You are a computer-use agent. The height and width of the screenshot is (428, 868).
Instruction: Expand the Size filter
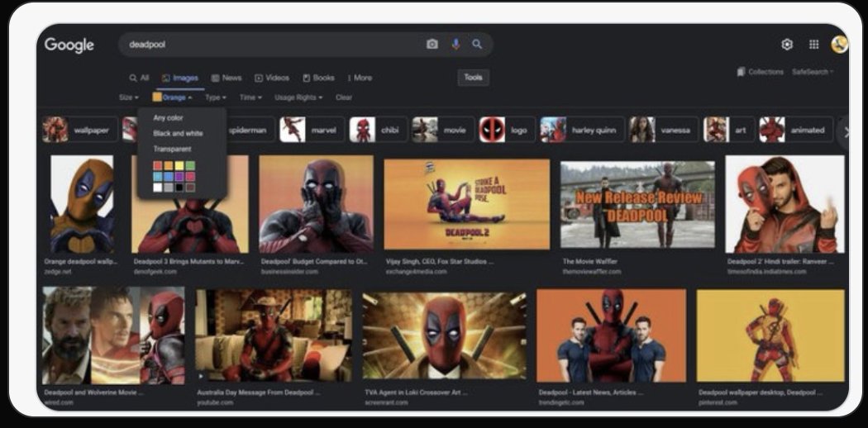pyautogui.click(x=128, y=97)
